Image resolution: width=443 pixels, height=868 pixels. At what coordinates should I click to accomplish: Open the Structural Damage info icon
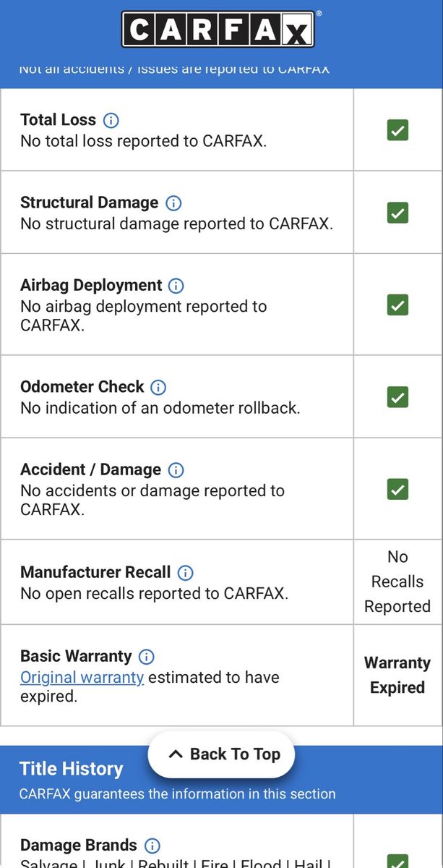(173, 203)
